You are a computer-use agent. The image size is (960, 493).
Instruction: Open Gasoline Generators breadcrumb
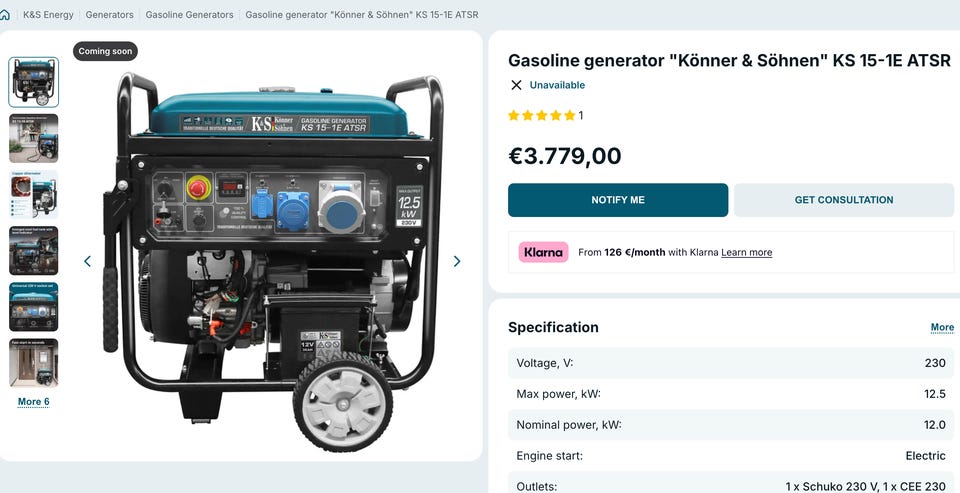click(x=189, y=15)
